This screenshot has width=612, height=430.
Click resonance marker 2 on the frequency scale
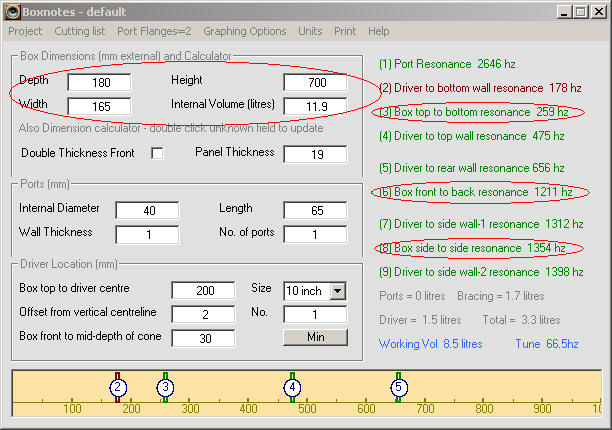[x=117, y=387]
